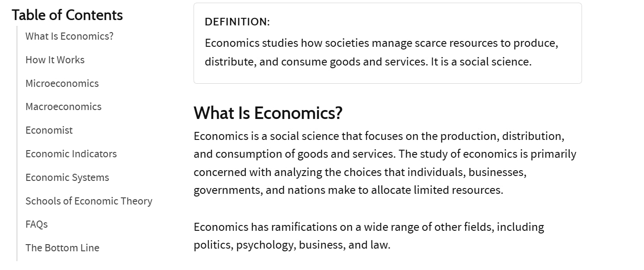Click the definition sentence about scarce resources
This screenshot has height=270, width=644.
pyautogui.click(x=382, y=53)
